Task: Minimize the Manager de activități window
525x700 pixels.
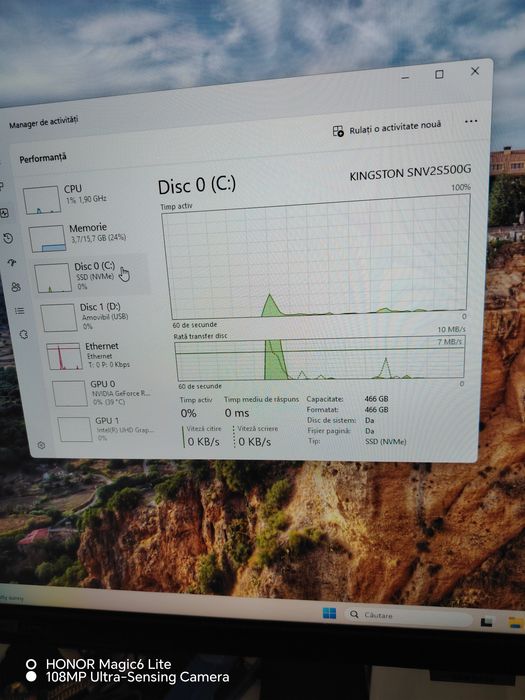Action: 405,78
